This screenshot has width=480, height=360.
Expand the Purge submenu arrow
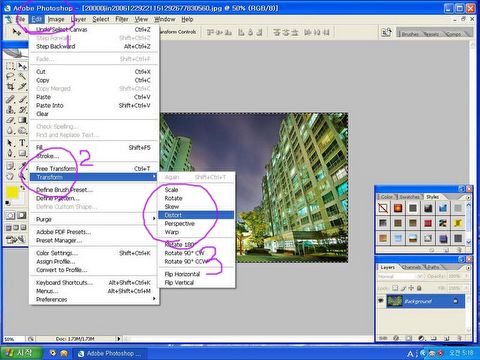pos(154,219)
